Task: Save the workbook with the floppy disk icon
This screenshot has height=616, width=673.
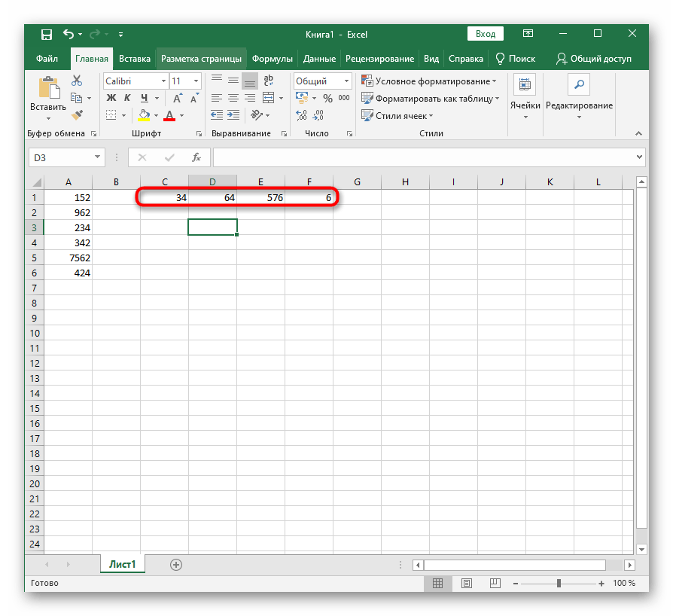Action: tap(46, 35)
